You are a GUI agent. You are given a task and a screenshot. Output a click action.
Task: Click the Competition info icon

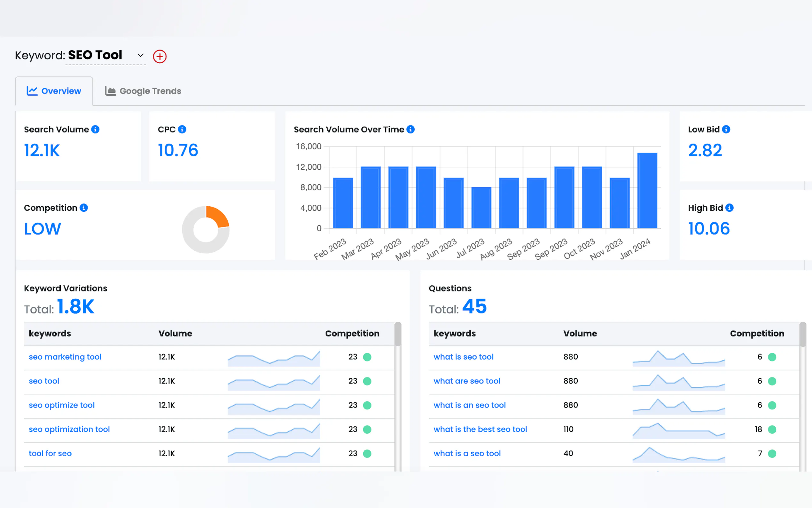[84, 208]
